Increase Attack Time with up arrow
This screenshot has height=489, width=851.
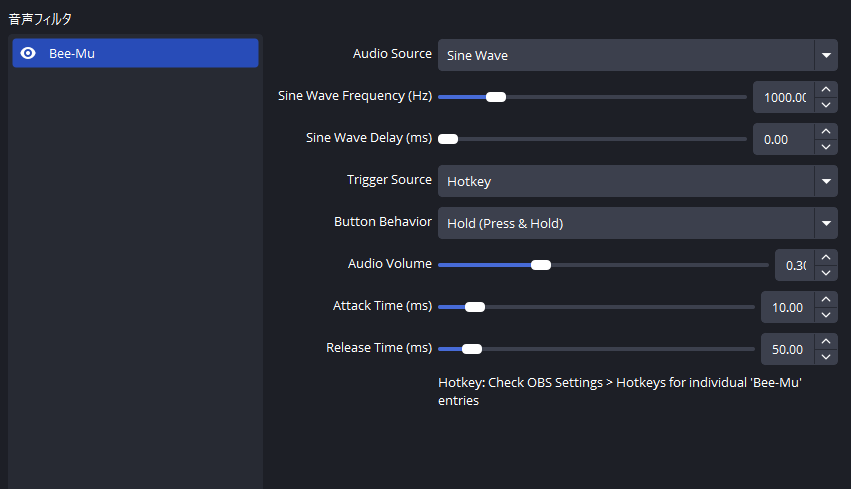(826, 299)
